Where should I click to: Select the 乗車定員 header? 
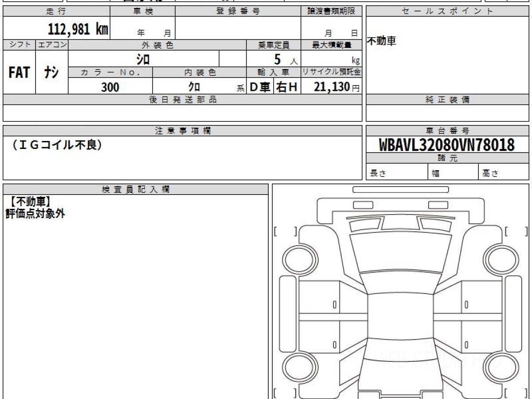click(274, 45)
